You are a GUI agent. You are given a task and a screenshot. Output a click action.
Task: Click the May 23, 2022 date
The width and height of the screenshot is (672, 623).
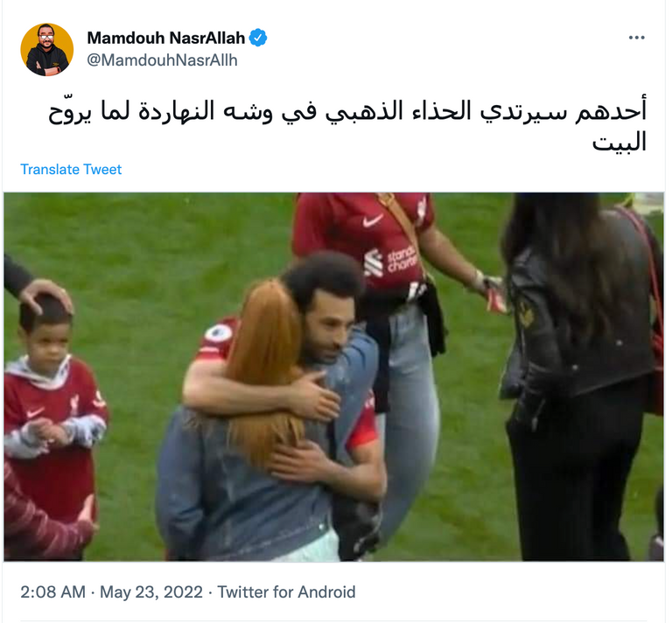151,592
